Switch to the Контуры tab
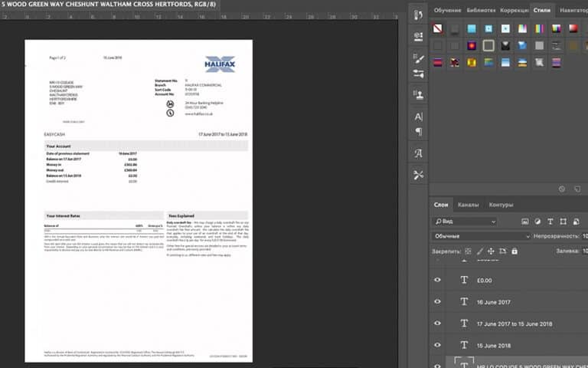 [x=501, y=205]
